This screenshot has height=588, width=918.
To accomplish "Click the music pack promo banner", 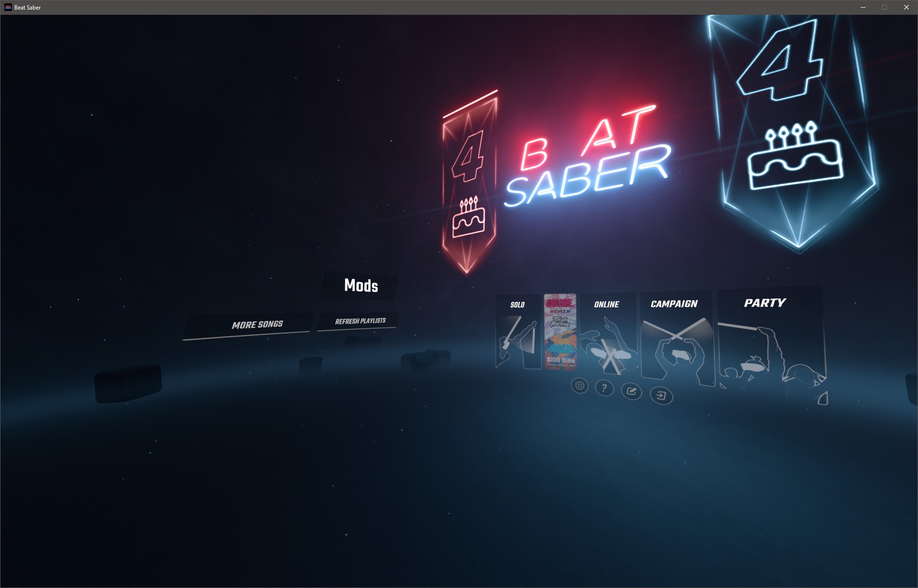I will pos(560,332).
